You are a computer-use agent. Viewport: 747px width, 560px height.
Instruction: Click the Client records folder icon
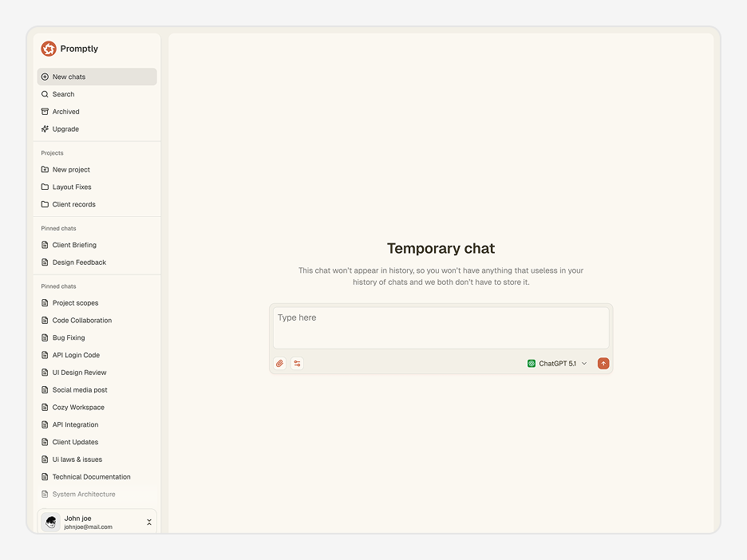45,204
